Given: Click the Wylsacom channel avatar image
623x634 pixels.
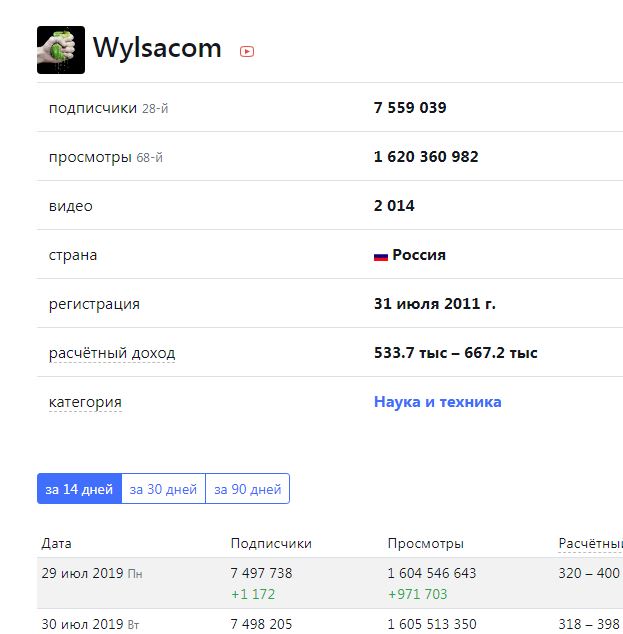Looking at the screenshot, I should click(x=61, y=50).
